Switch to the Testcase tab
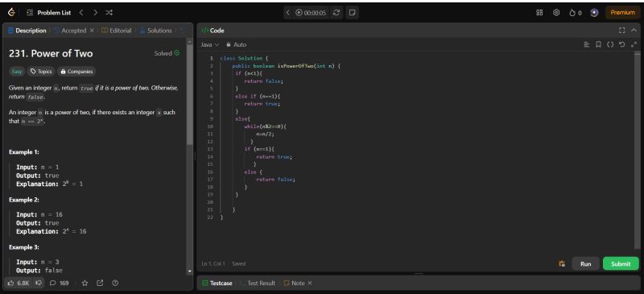This screenshot has width=644, height=294. click(217, 283)
